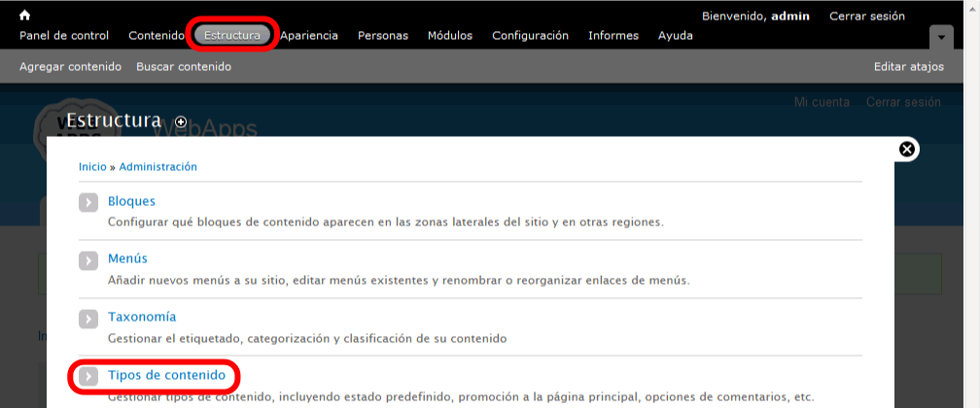Select the Estructura menu item
The height and width of the screenshot is (408, 980).
pyautogui.click(x=232, y=36)
